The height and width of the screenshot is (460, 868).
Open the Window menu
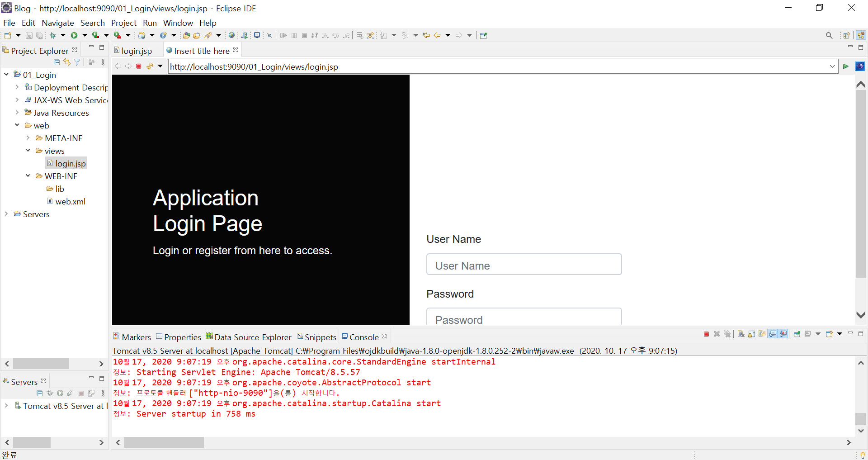click(178, 23)
